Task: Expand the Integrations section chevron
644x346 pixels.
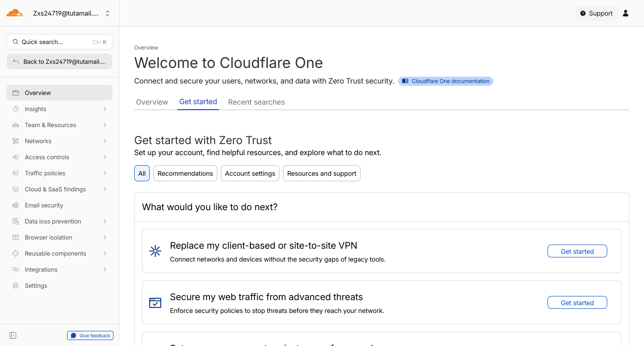Action: click(x=105, y=269)
